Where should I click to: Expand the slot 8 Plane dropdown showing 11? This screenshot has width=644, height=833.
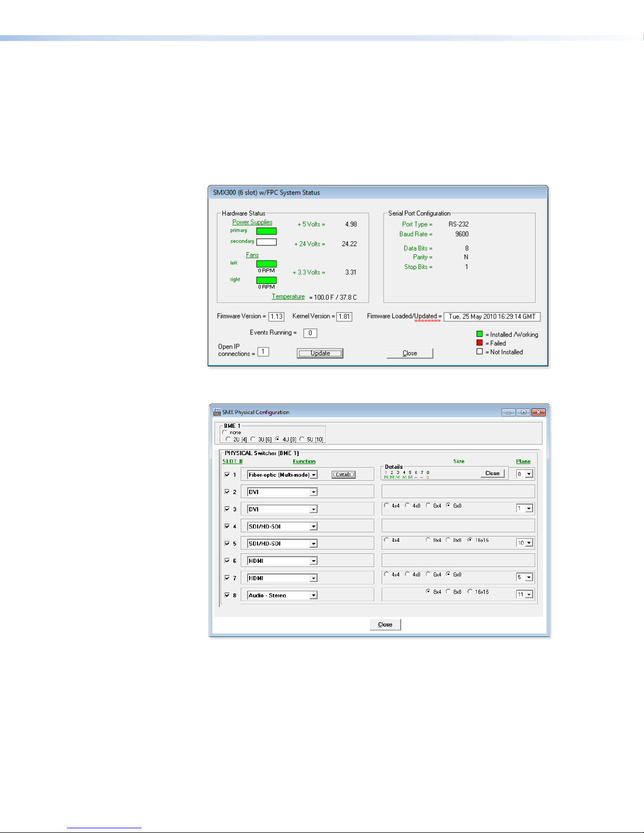(529, 594)
